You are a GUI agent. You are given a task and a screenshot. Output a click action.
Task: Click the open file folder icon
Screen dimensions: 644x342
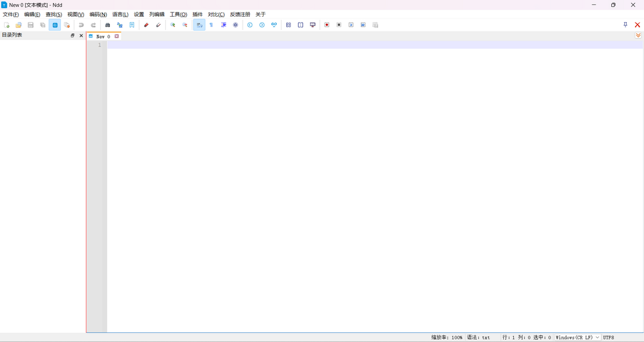(18, 25)
